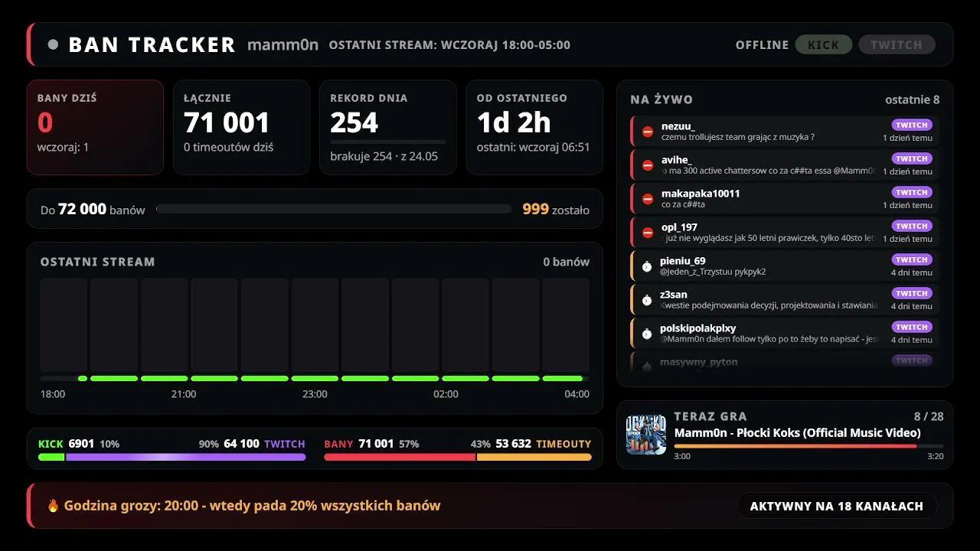980x551 pixels.
Task: Select the username opl_197 in live feed
Action: click(x=679, y=227)
